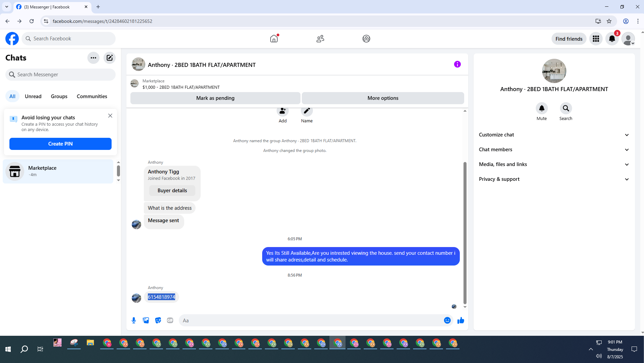Screen dimensions: 644x363
Task: Focus the Search Messenger field
Action: point(61,75)
